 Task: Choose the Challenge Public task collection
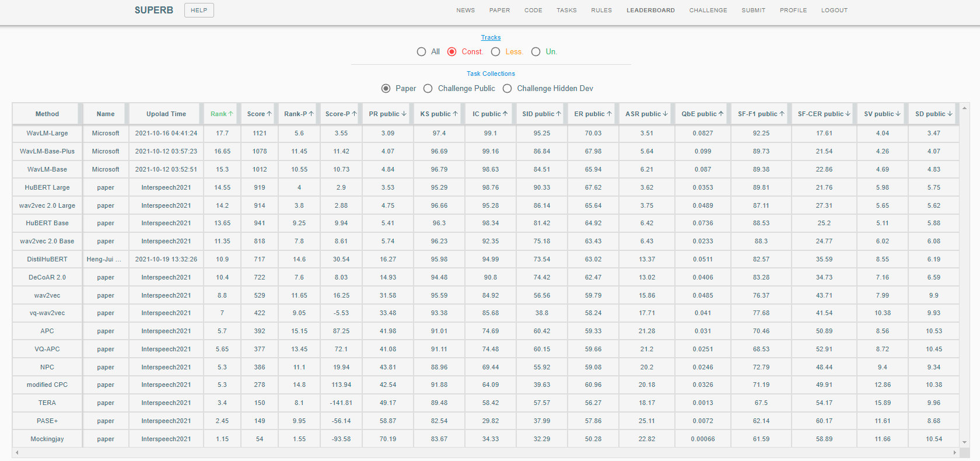coord(428,89)
